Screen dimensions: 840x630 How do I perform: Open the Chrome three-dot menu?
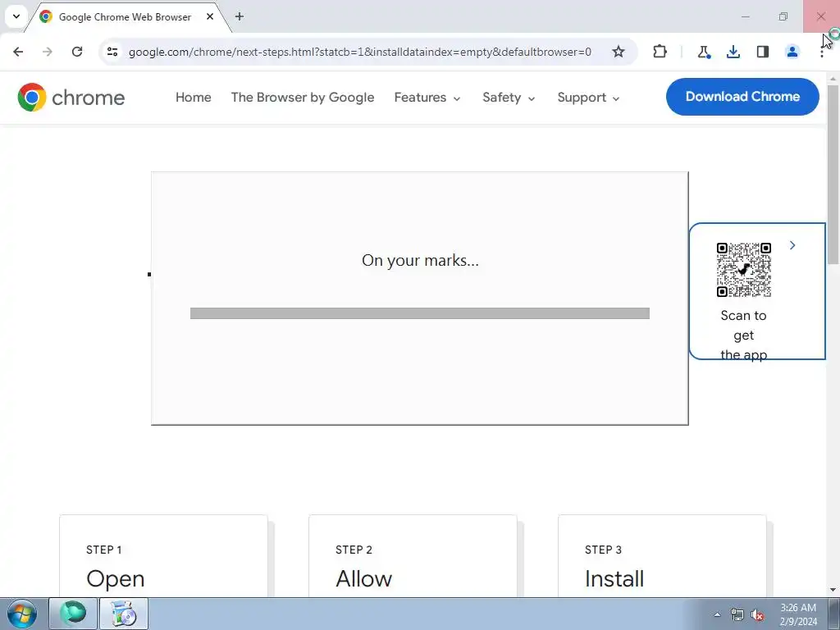tap(822, 52)
